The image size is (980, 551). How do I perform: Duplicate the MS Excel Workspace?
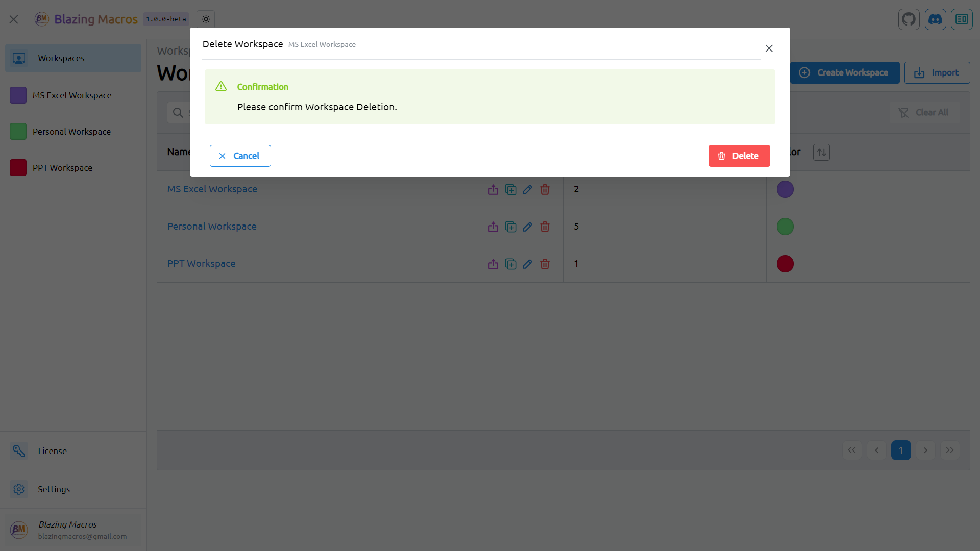[510, 190]
